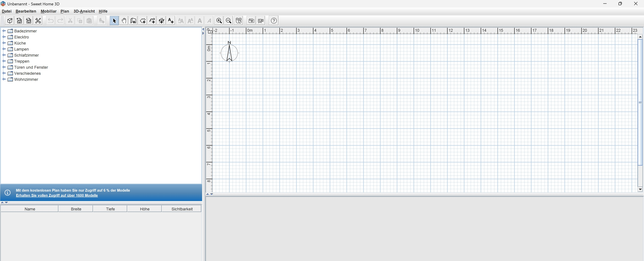Sort furniture table by Name column
Viewport: 644px width, 261px height.
[x=30, y=209]
